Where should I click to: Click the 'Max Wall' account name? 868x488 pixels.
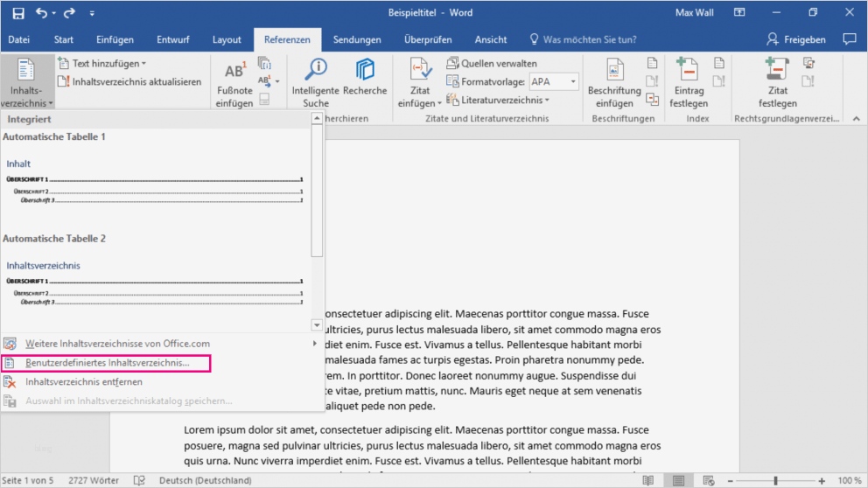[694, 13]
